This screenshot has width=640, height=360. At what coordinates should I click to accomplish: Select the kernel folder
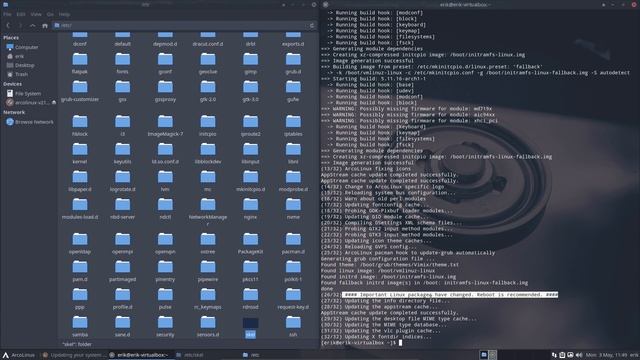pos(80,153)
